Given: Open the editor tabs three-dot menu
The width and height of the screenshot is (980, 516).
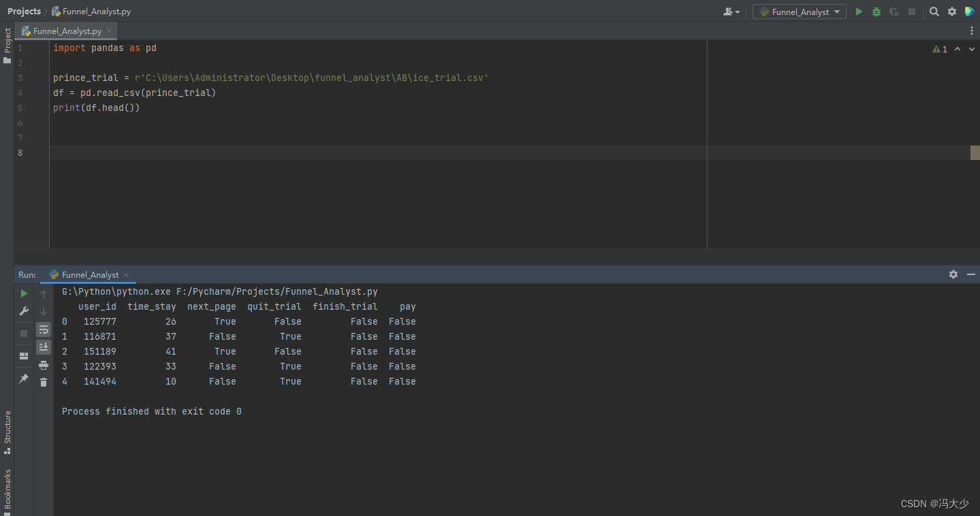Looking at the screenshot, I should pos(972,31).
